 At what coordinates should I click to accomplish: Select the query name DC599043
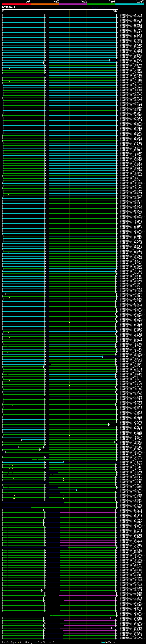tap(8, 7)
